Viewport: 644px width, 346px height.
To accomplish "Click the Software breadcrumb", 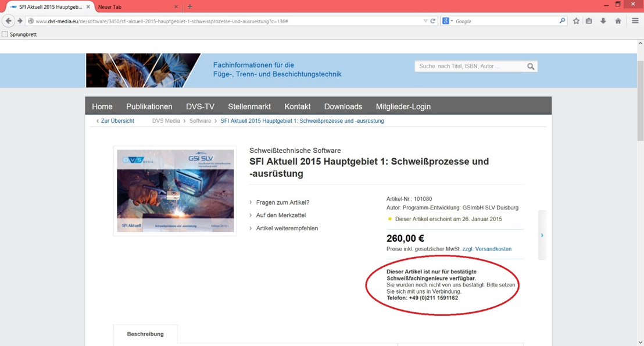I will (200, 121).
